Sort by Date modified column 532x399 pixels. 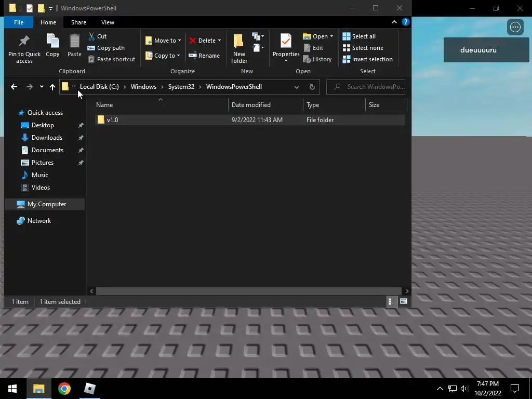point(265,105)
